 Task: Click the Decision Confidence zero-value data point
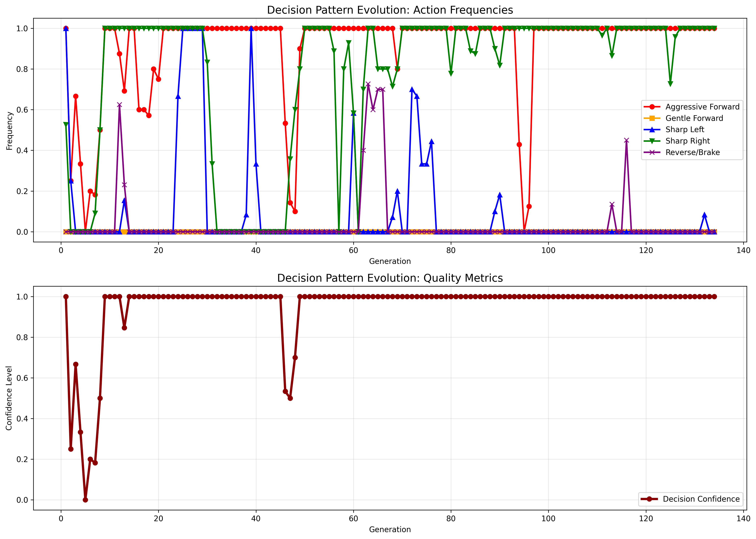pyautogui.click(x=85, y=500)
